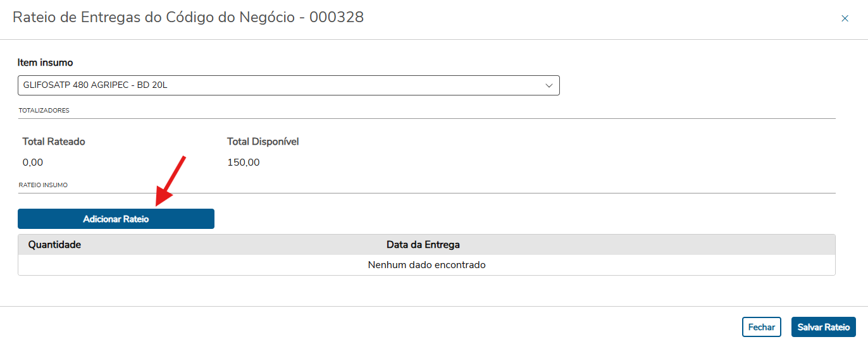The image size is (868, 344).
Task: Click the red arrow annotation
Action: tap(170, 180)
